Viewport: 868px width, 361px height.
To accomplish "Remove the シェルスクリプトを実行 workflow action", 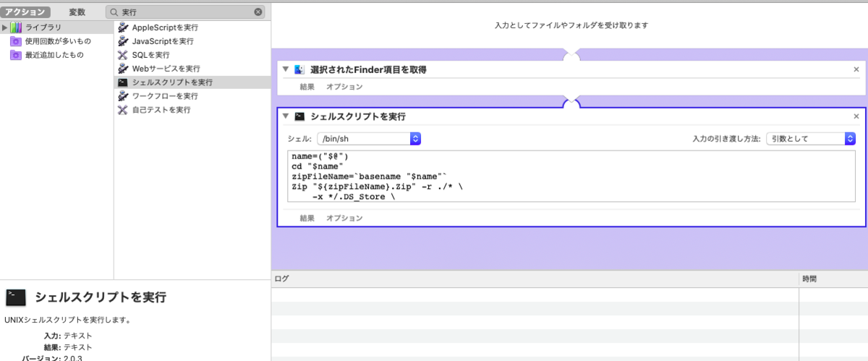I will pos(856,116).
